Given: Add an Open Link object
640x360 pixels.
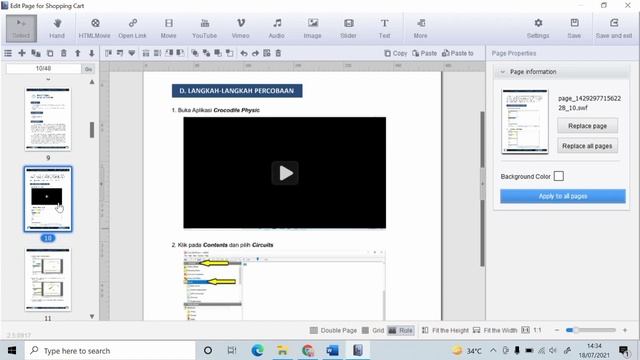Looking at the screenshot, I should (132, 28).
